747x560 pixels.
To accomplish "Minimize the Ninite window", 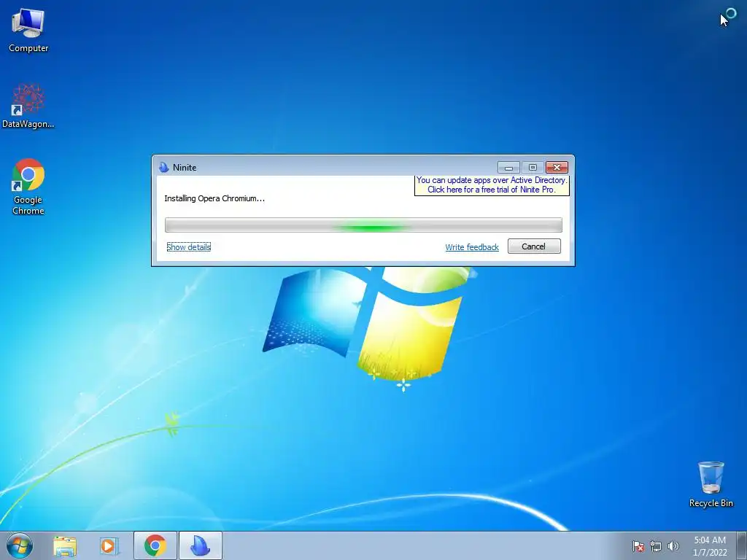I will pos(508,168).
